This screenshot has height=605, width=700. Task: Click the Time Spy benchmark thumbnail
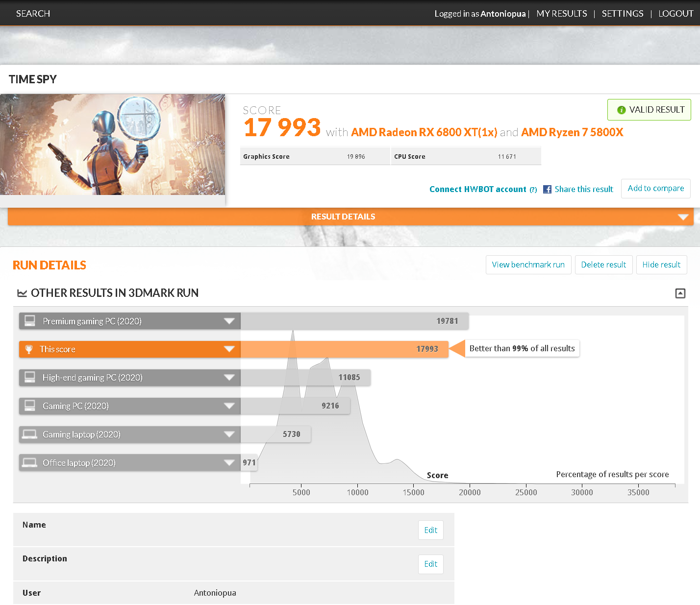coord(112,145)
